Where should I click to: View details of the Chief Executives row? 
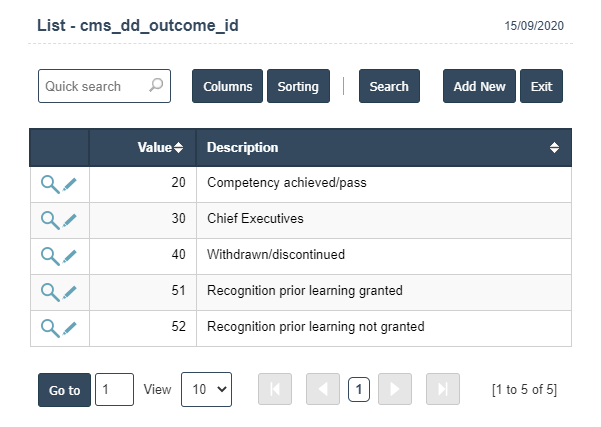point(49,220)
